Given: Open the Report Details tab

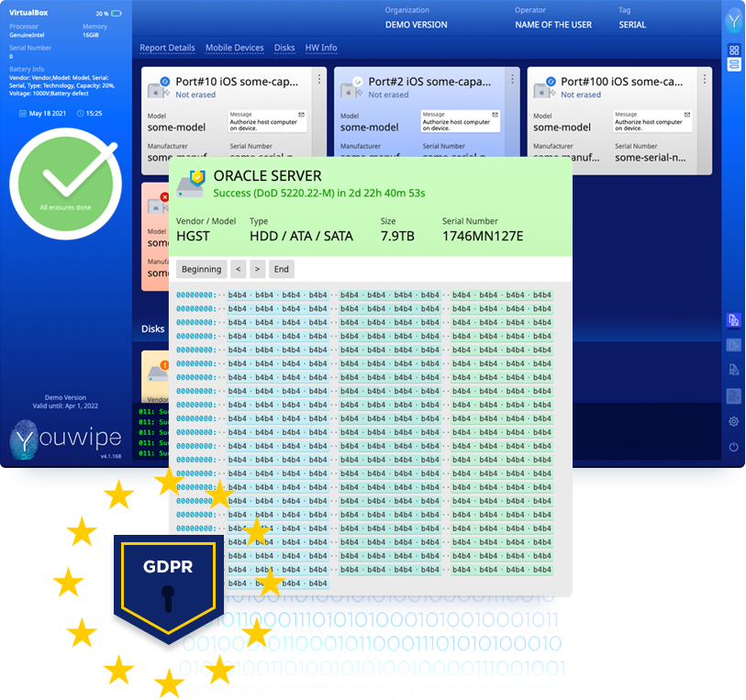Looking at the screenshot, I should tap(168, 48).
